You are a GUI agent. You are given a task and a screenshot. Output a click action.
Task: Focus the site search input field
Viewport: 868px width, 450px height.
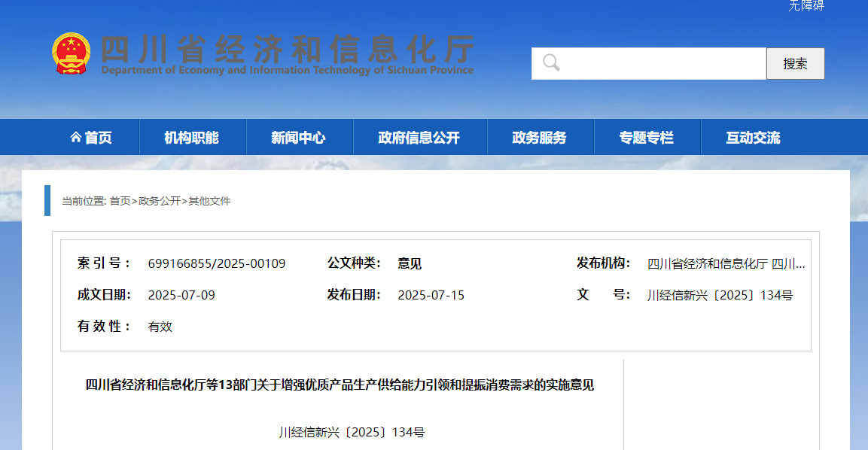(649, 64)
